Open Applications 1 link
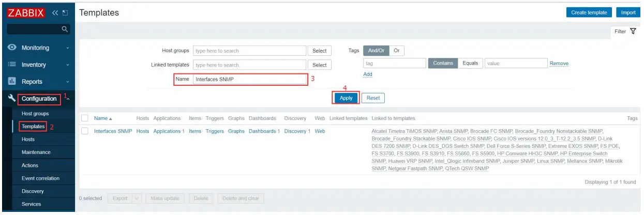The width and height of the screenshot is (644, 215). pyautogui.click(x=169, y=131)
